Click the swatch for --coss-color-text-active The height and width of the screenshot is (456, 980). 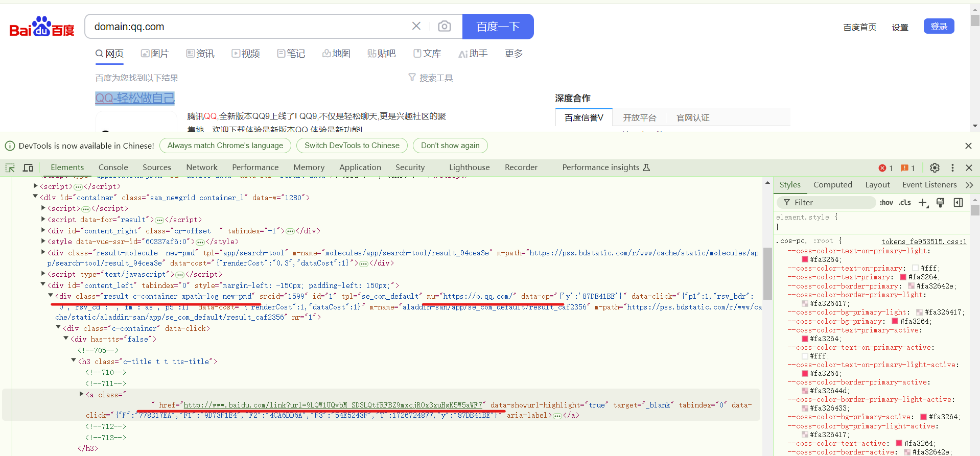point(899,443)
